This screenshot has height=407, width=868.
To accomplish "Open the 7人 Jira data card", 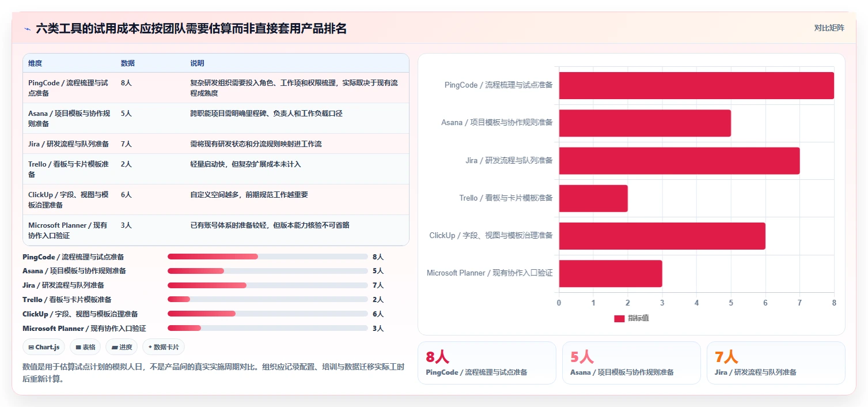I will point(776,363).
